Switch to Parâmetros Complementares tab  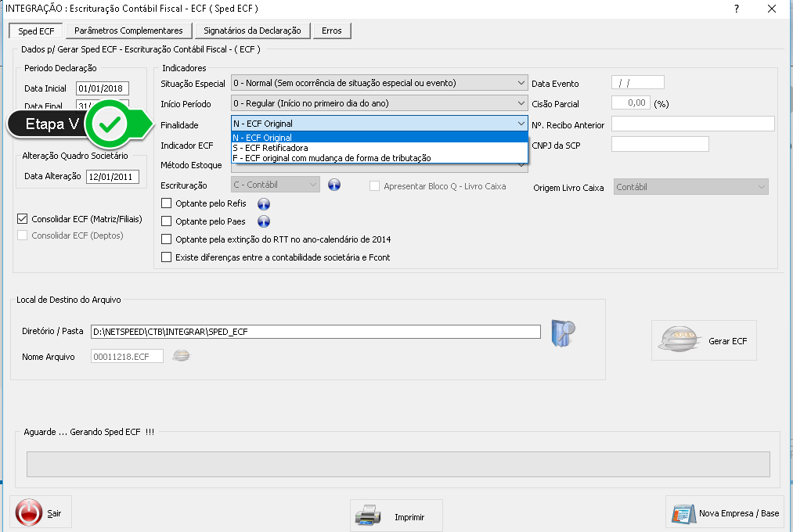[x=128, y=31]
